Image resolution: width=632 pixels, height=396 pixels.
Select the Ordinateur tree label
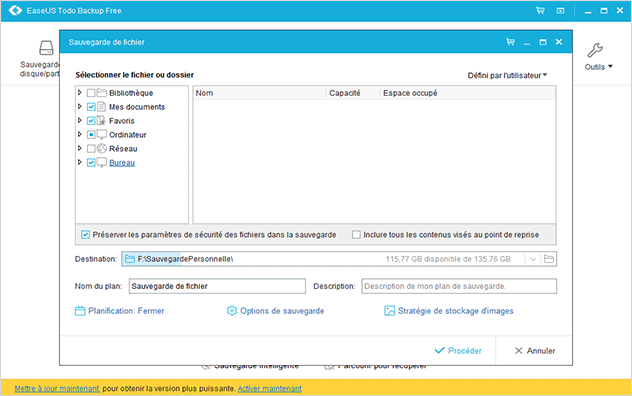click(128, 135)
